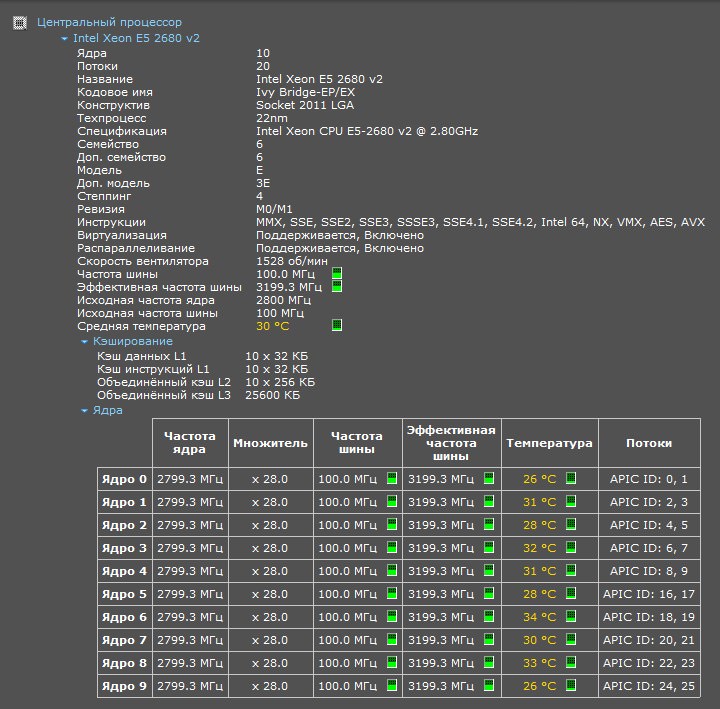Viewport: 720px width, 709px height.
Task: Click the bus frequency graph icon in the Ядро 3 row
Action: tap(392, 547)
